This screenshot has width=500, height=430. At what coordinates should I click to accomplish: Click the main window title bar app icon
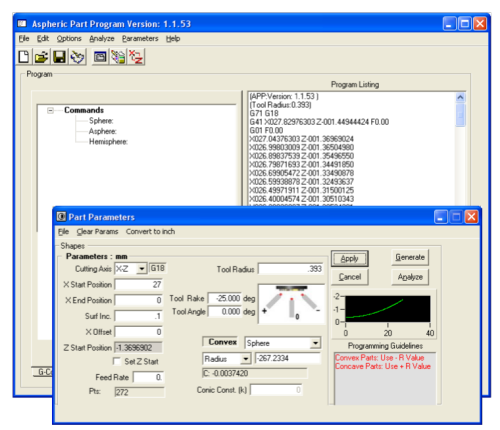[22, 24]
